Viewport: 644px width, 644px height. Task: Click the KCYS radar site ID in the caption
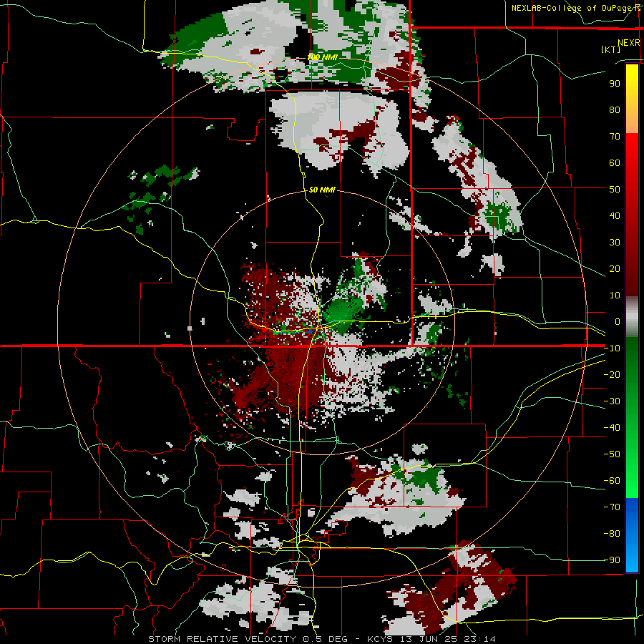click(381, 639)
